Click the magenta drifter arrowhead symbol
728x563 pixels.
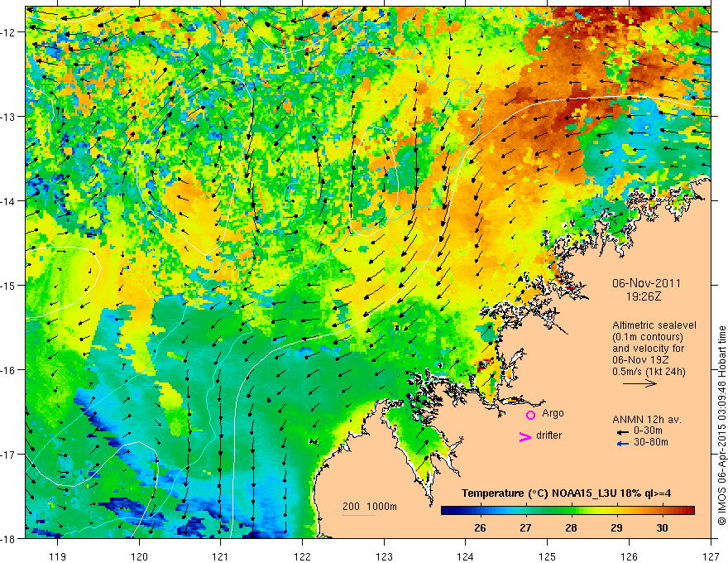pos(525,436)
